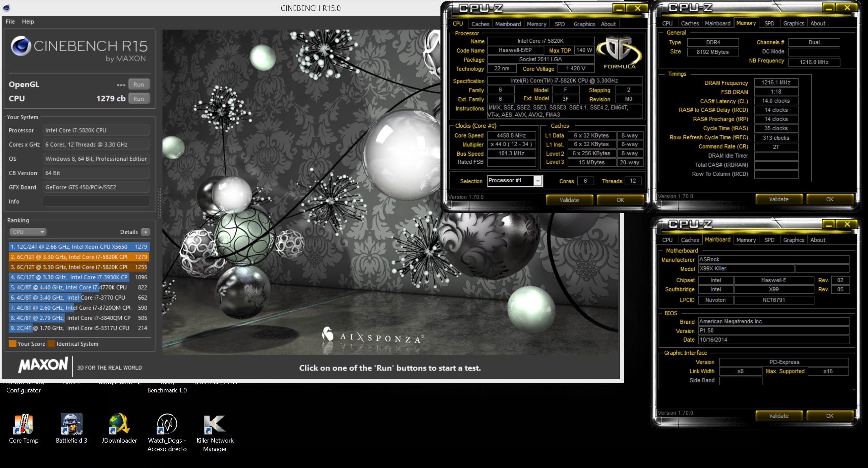
Task: Run the CPU benchmark test
Action: point(139,99)
